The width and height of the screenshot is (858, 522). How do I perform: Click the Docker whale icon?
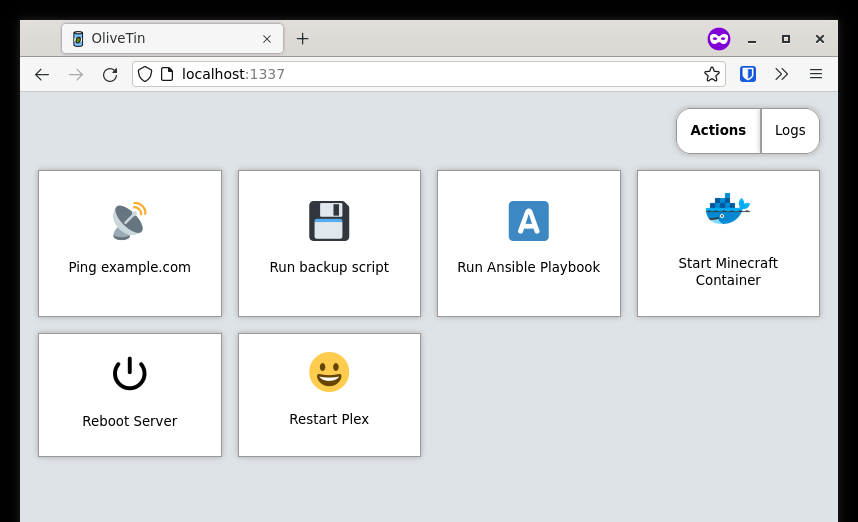[728, 208]
